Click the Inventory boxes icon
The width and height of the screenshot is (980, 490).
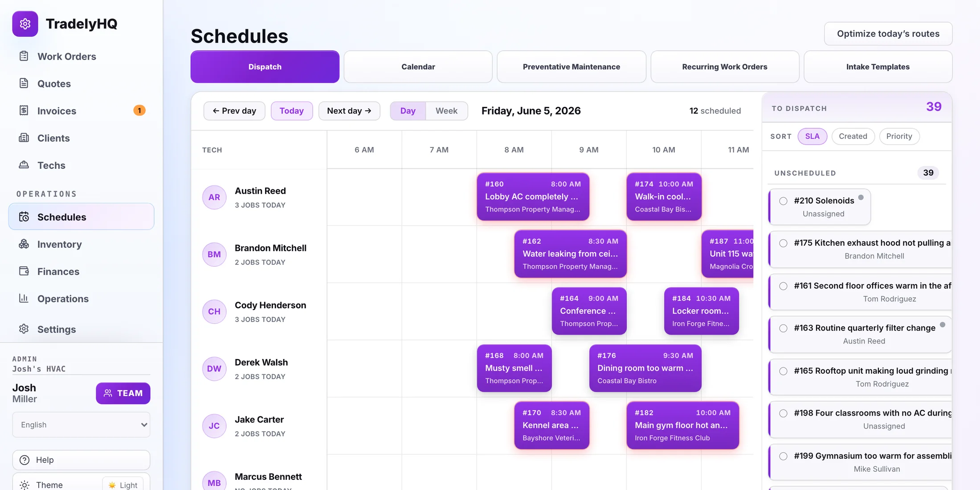click(x=24, y=244)
